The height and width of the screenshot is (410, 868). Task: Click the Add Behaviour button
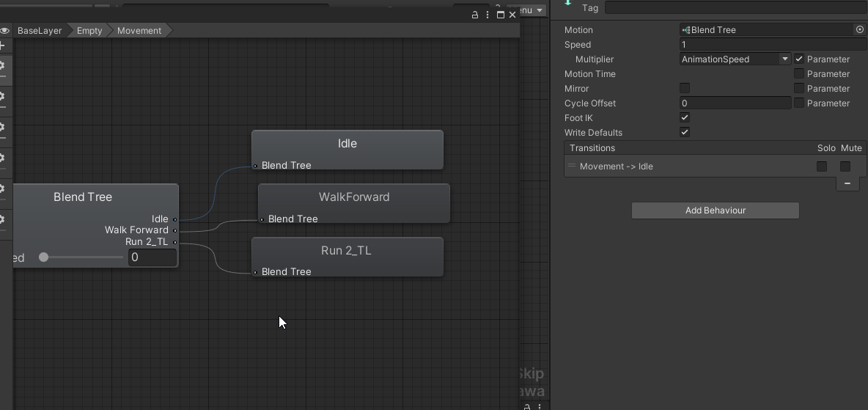click(716, 211)
